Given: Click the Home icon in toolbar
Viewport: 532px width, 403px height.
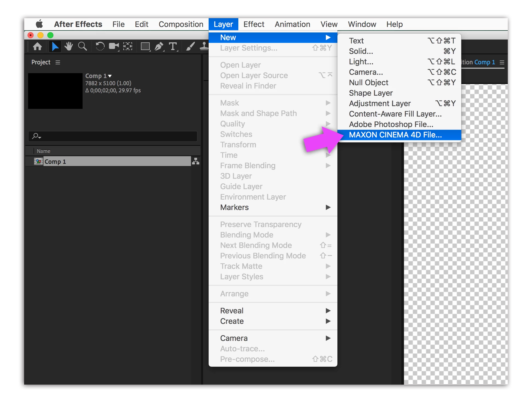Looking at the screenshot, I should [x=37, y=46].
